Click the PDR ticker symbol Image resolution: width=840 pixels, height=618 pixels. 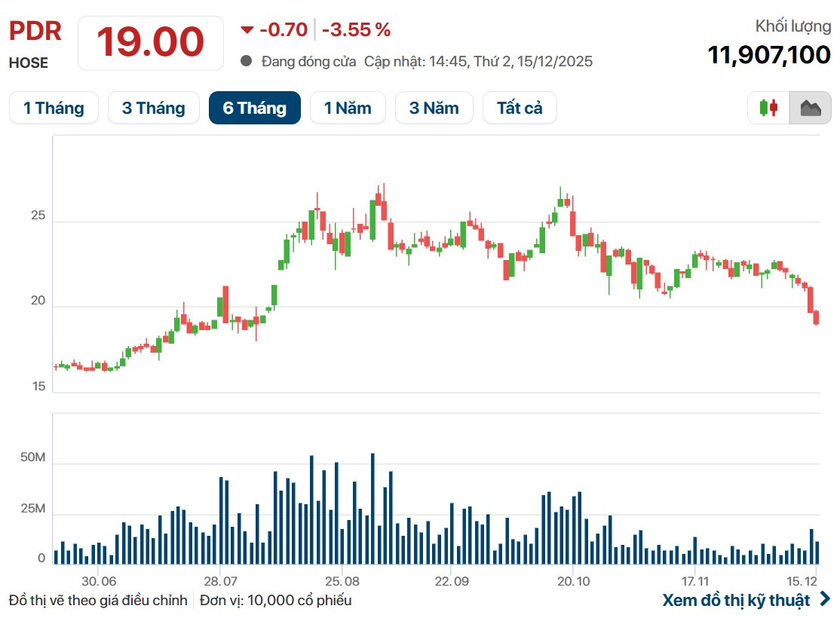pos(35,31)
